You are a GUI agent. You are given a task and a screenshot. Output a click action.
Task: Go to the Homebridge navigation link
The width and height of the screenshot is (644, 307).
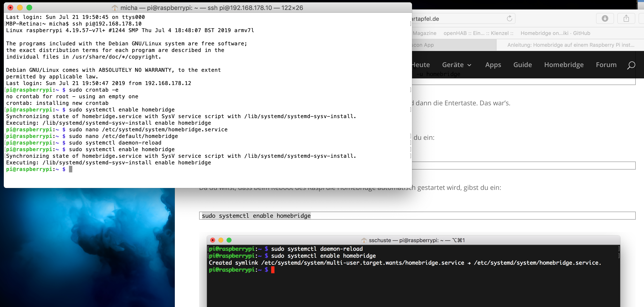(564, 65)
